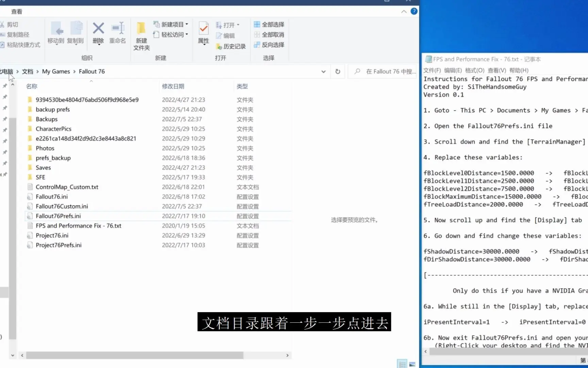
Task: Select the Fallout76Custom.ini file
Action: [x=62, y=206]
